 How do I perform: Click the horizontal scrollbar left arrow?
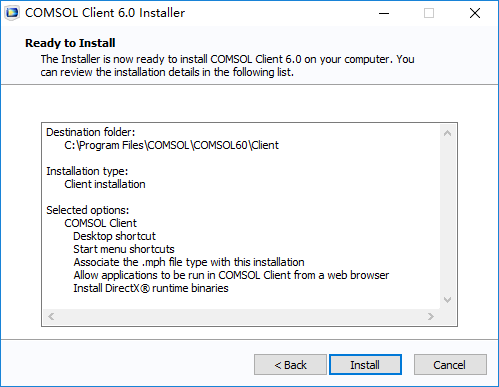(x=51, y=316)
